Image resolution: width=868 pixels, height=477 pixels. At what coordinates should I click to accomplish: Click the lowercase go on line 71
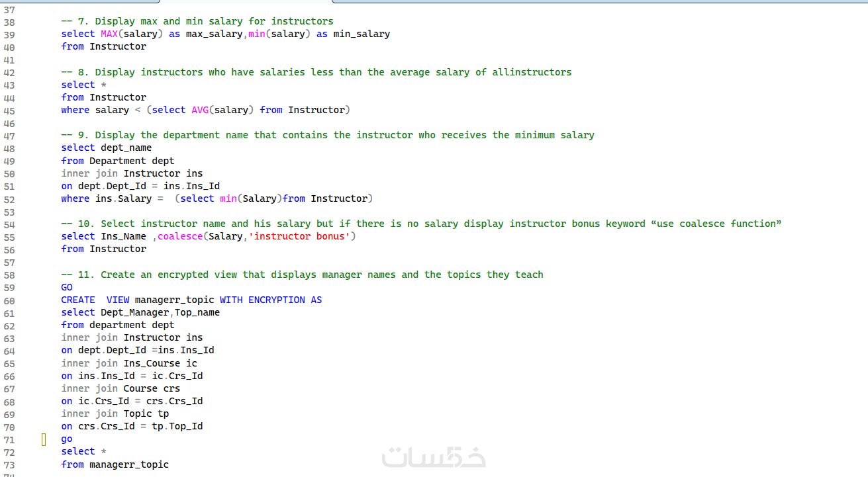pyautogui.click(x=67, y=439)
